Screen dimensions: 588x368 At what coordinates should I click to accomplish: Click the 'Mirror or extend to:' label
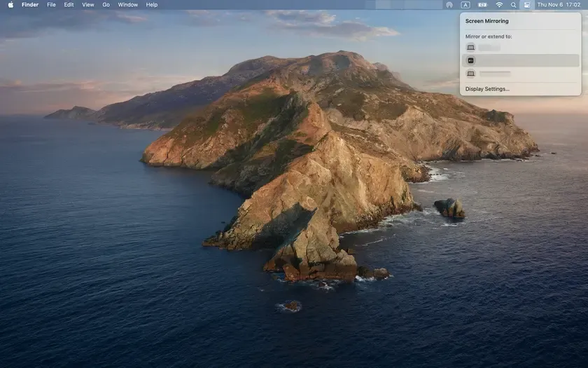coord(489,36)
